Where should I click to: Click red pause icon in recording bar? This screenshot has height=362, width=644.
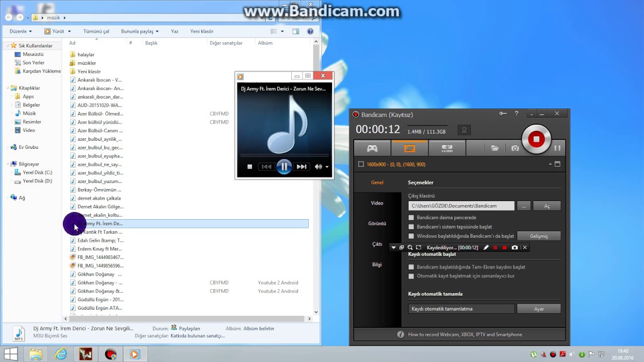point(495,247)
